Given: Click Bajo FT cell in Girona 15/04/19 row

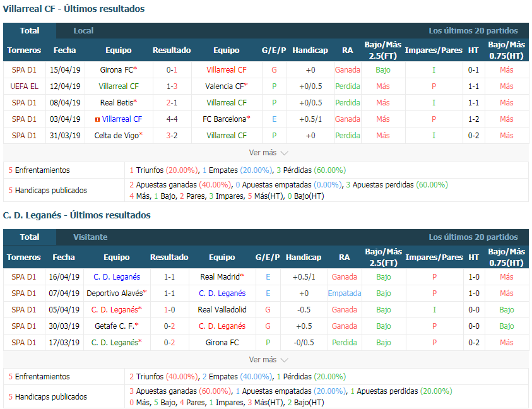Looking at the screenshot, I should click(x=383, y=70).
